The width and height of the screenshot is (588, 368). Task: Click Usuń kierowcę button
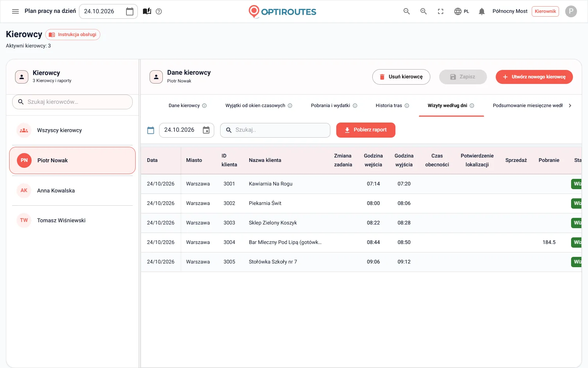tap(401, 77)
